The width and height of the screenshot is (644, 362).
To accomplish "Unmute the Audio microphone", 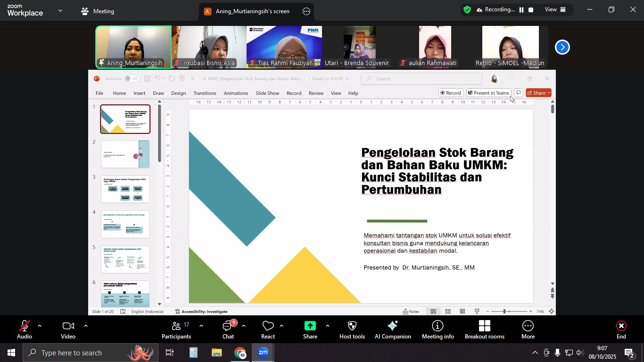I will tap(24, 329).
